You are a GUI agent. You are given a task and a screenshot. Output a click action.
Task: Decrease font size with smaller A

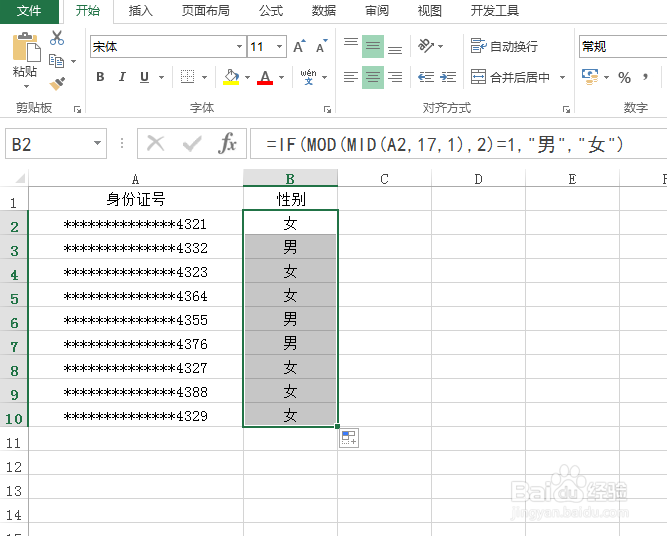coord(322,46)
